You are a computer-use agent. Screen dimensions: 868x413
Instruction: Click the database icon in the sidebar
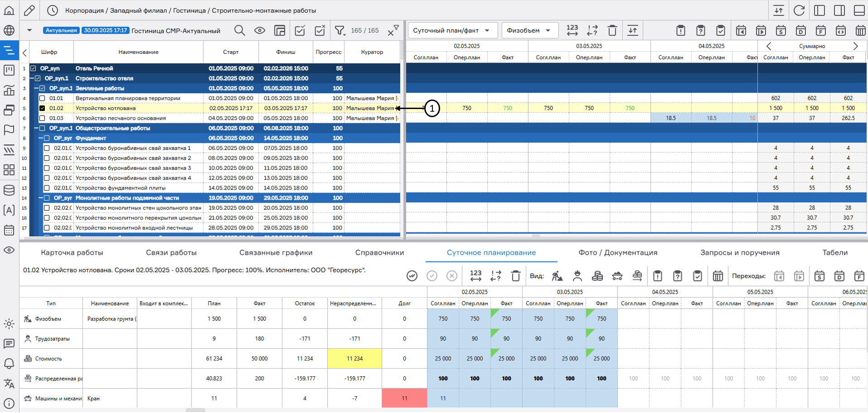9,190
